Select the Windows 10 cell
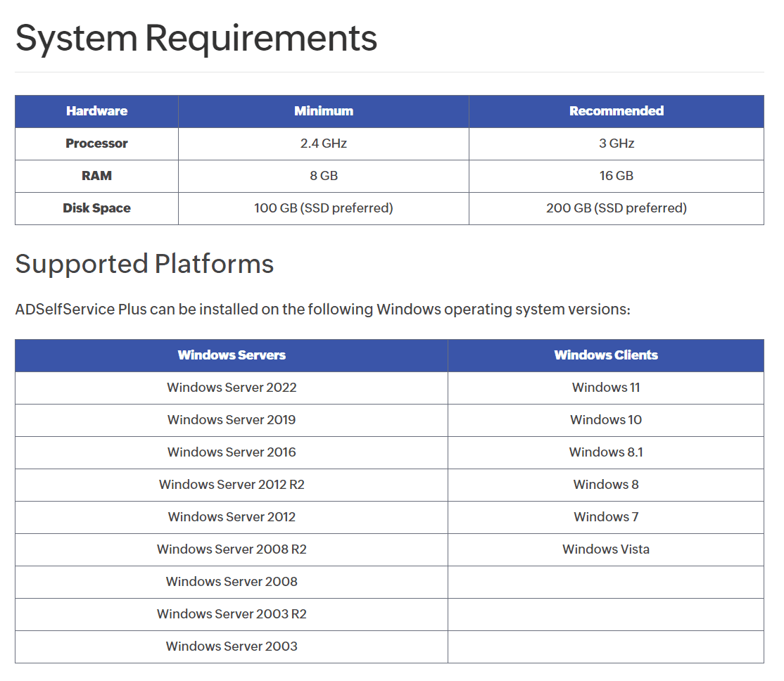 coord(606,420)
